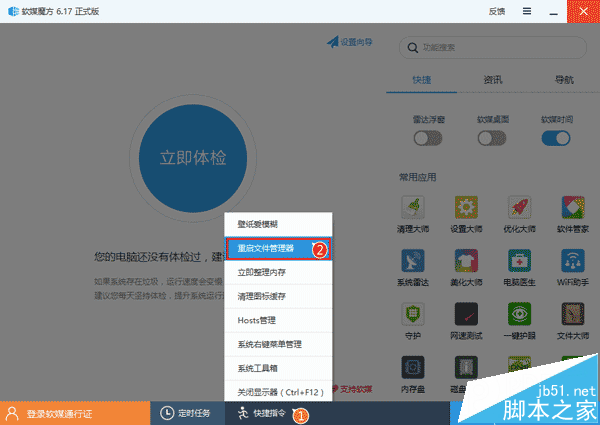Image resolution: width=600 pixels, height=425 pixels.
Task: Launch 系统雷达 system radar icon
Action: click(412, 261)
